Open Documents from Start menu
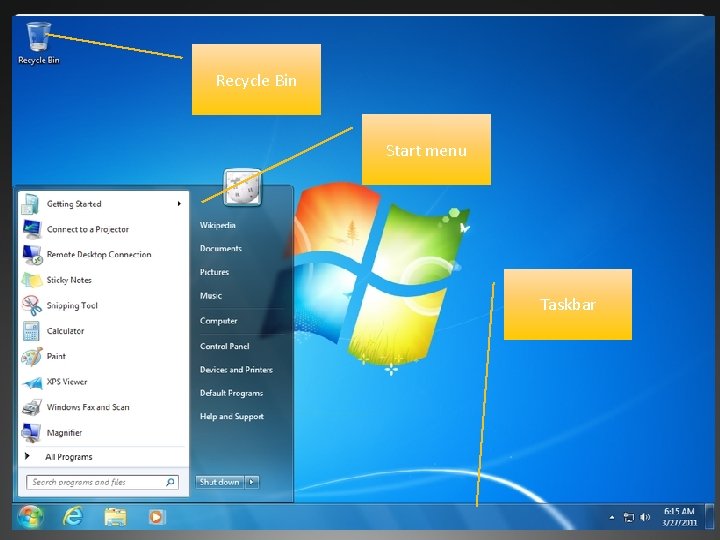The image size is (720, 540). point(221,248)
